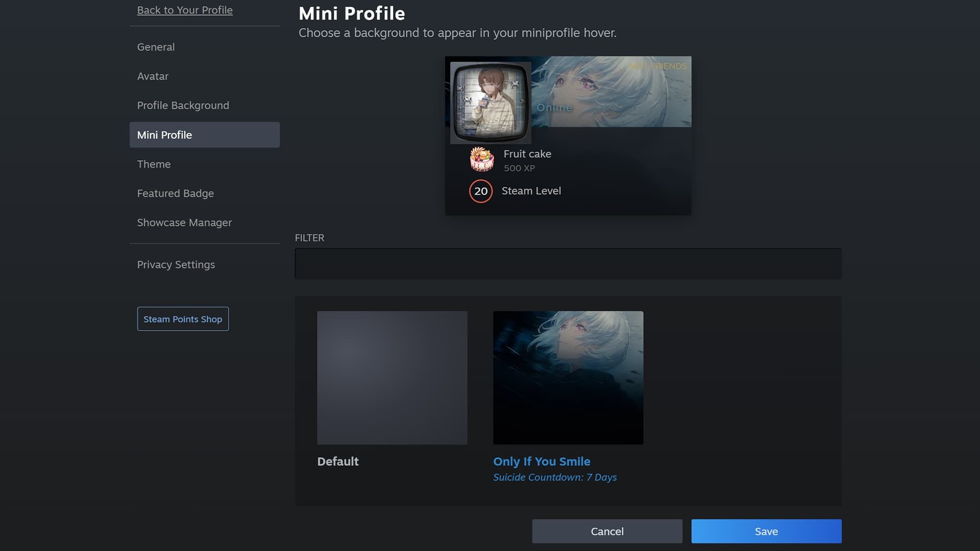The width and height of the screenshot is (980, 551).
Task: Click the Steam Level 20 circle
Action: pyautogui.click(x=481, y=191)
